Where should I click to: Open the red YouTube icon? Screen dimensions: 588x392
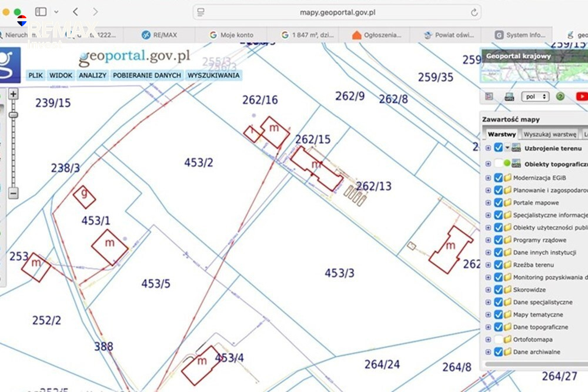pos(582,97)
